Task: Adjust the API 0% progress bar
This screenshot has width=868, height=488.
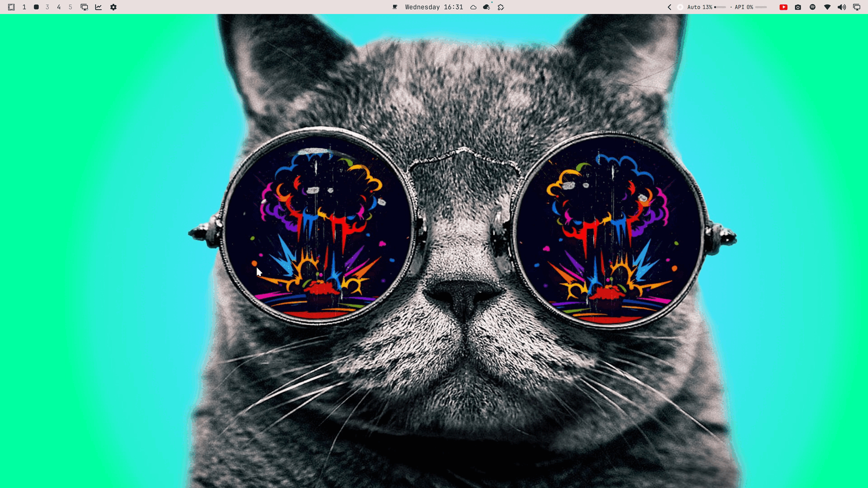Action: coord(761,7)
